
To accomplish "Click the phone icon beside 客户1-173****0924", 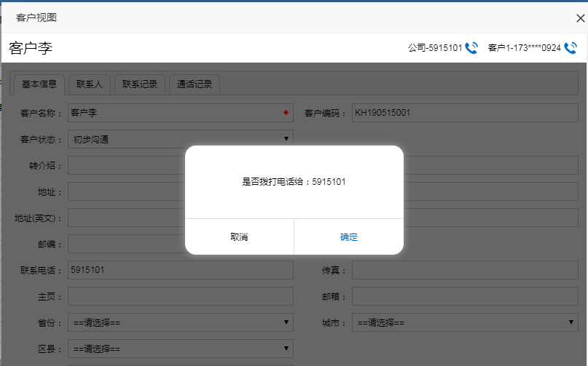I will point(571,48).
